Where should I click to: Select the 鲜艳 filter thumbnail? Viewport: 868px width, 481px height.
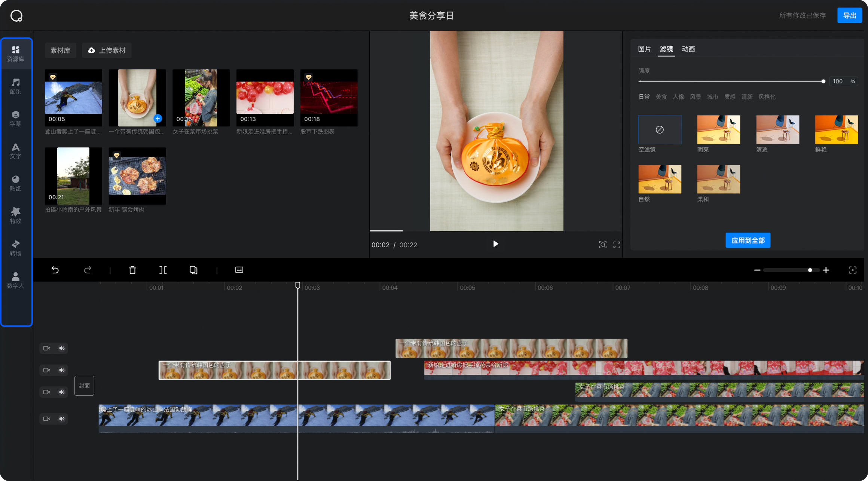836,130
